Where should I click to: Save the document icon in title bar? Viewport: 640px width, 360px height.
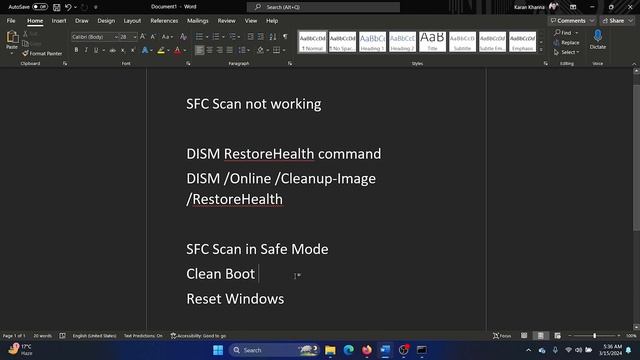coord(57,7)
